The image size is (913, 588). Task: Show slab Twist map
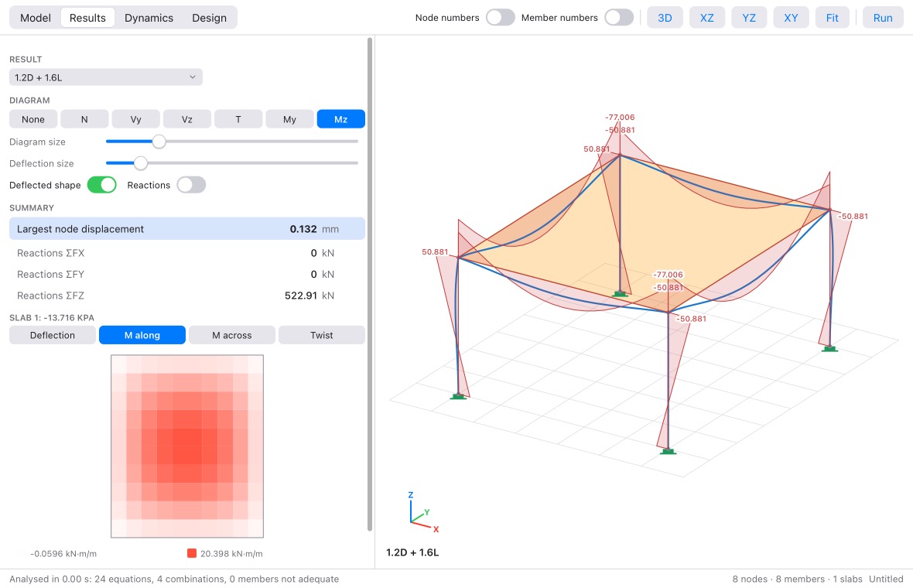tap(321, 335)
